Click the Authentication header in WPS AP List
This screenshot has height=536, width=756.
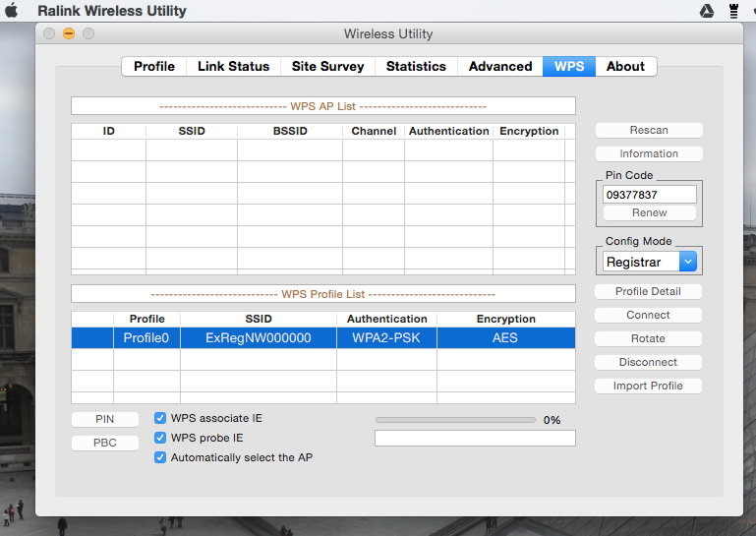coord(449,131)
